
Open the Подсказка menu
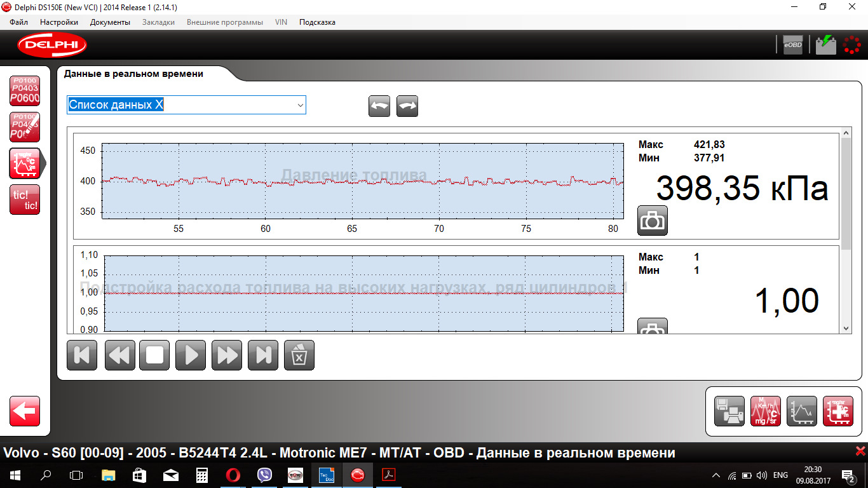point(317,22)
